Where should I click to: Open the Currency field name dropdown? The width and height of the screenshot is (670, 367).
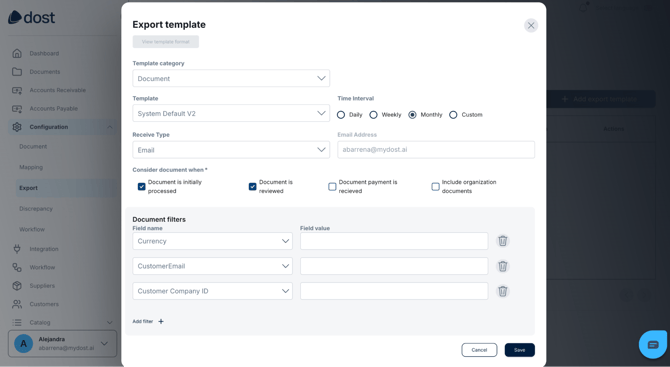[x=212, y=241]
